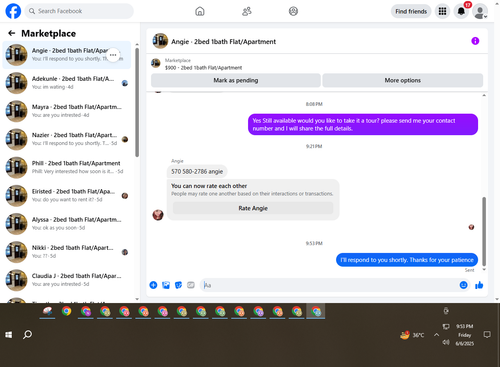
Task: Open Windows Start menu
Action: 9,334
